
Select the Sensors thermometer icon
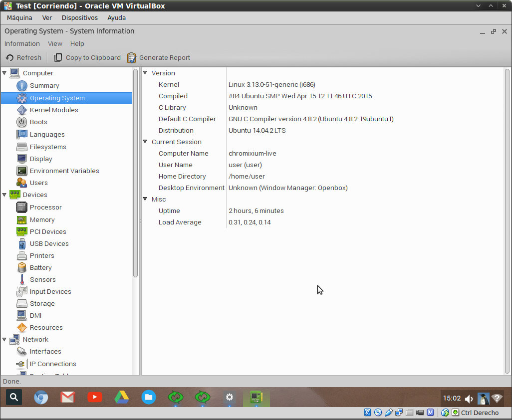coord(21,280)
